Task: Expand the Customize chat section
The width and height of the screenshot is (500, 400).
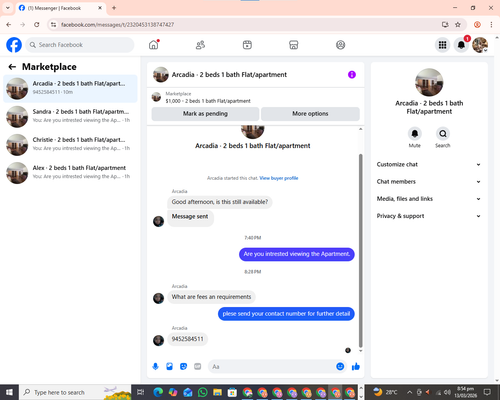Action: click(429, 164)
